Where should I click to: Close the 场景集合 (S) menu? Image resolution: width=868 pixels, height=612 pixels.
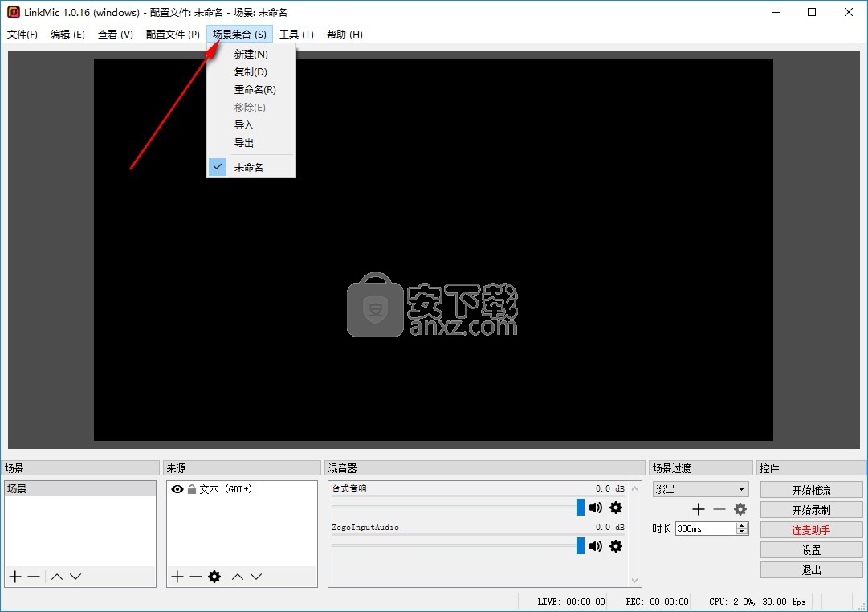[239, 35]
